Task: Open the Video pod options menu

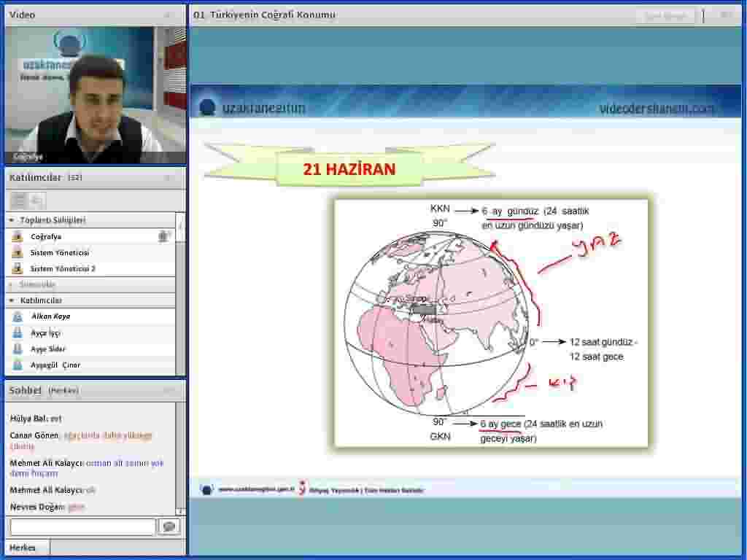Action: coord(169,15)
